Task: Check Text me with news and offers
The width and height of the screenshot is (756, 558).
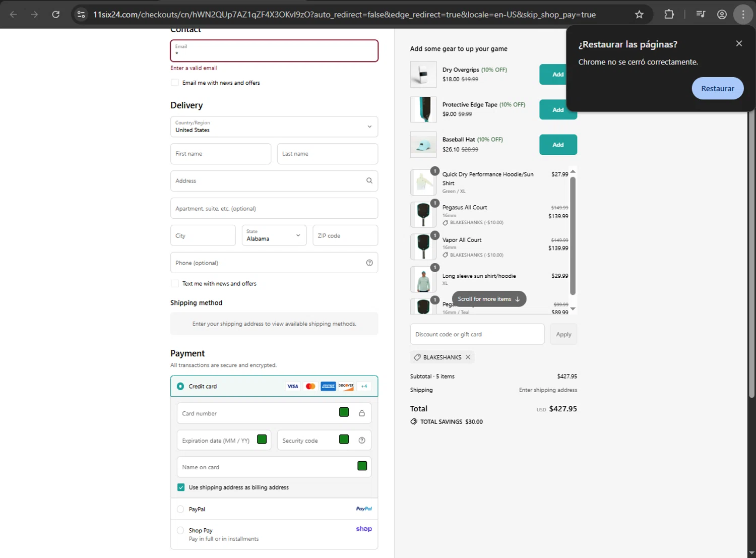Action: click(x=175, y=283)
